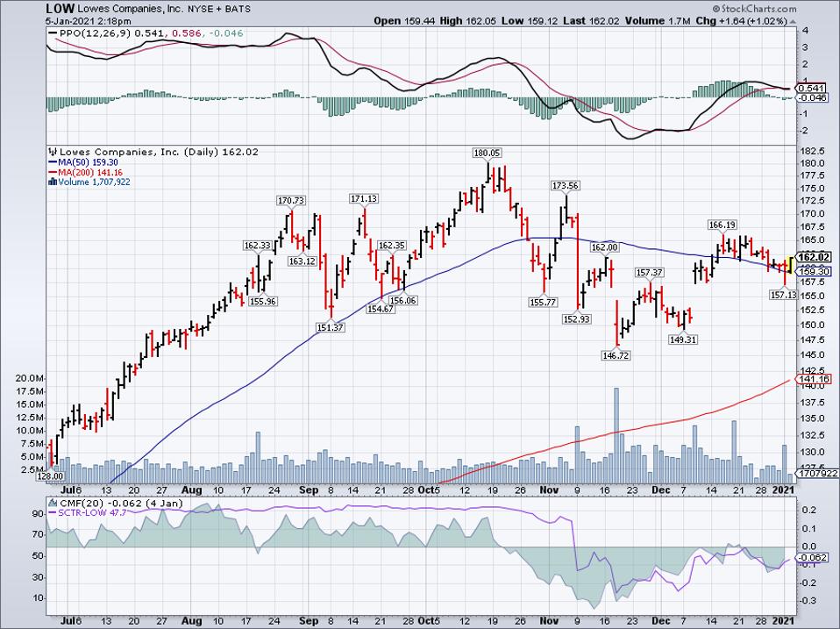This screenshot has width=840, height=629.
Task: Click the 156.06 low price label
Action: (402, 301)
